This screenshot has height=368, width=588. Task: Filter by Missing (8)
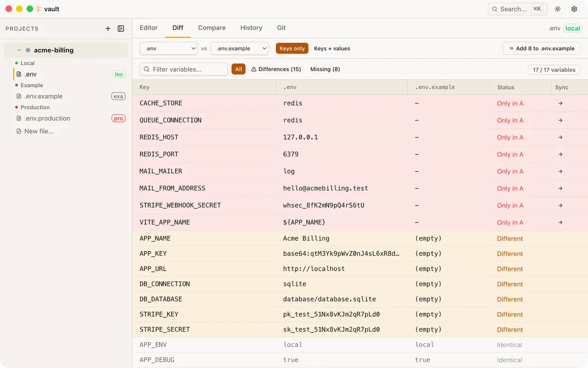(x=325, y=69)
